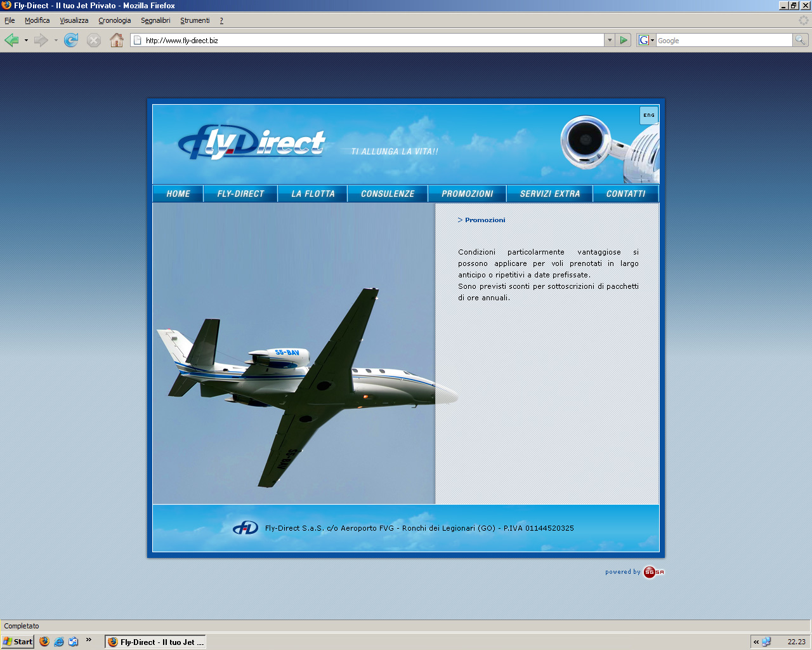This screenshot has width=812, height=650.
Task: Open the Segnalibri menu
Action: pos(155,20)
